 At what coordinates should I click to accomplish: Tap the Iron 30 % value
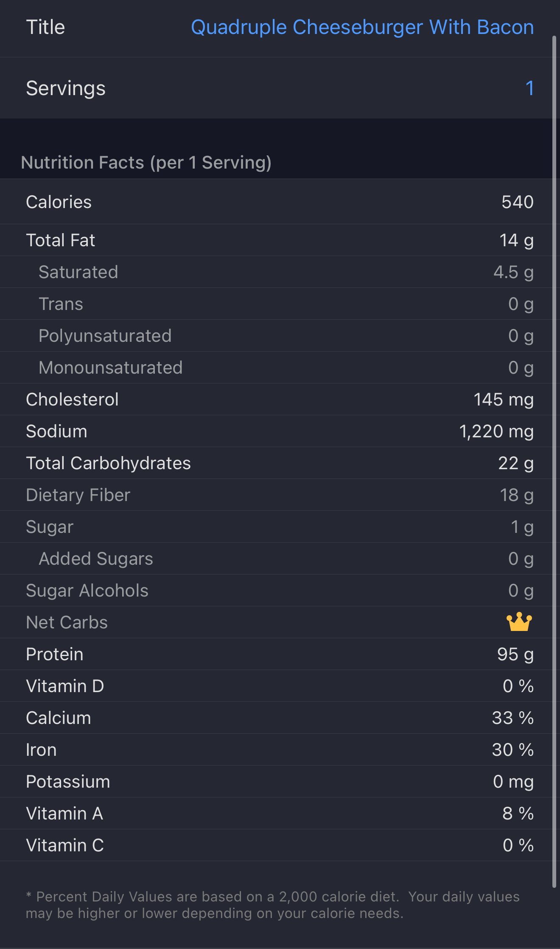coord(512,750)
